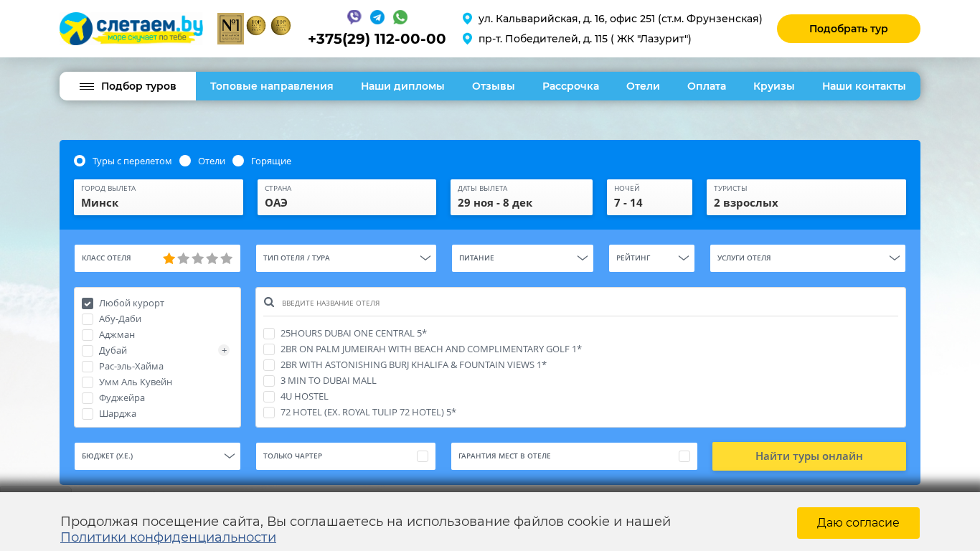Image resolution: width=980 pixels, height=551 pixels.
Task: Open the Подбор туров menu
Action: (128, 86)
